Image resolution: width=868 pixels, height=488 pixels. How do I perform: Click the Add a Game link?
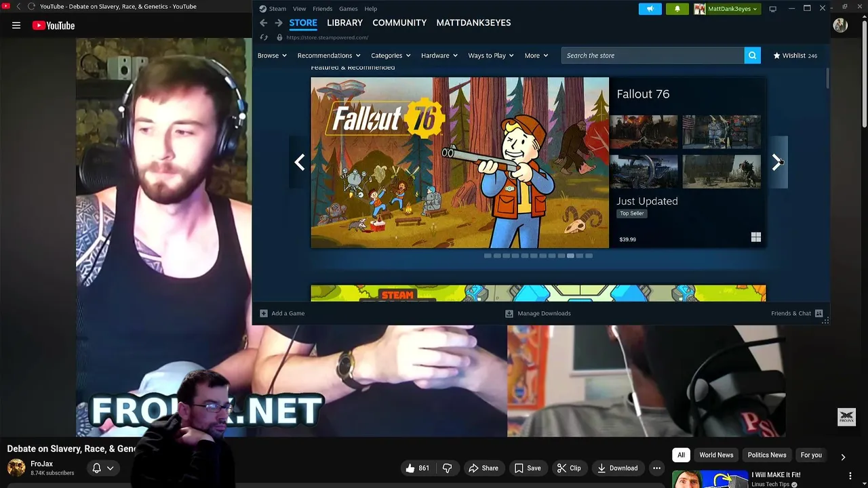pos(288,313)
